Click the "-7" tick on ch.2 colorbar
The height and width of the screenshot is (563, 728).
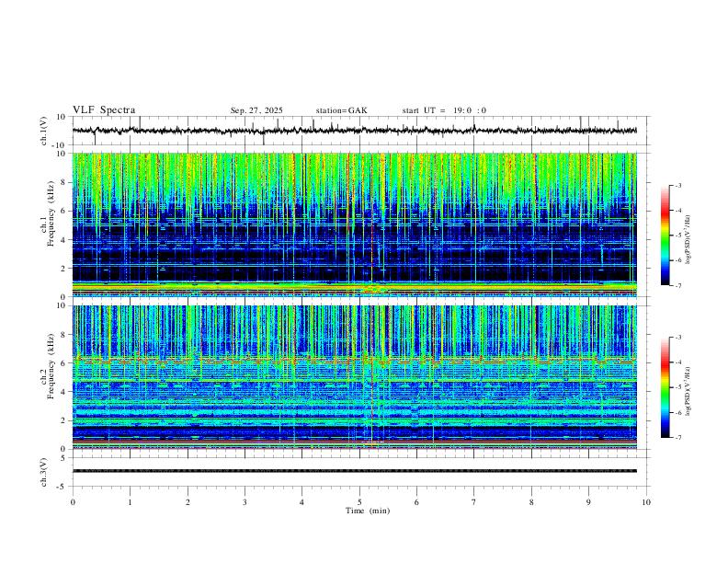[677, 437]
